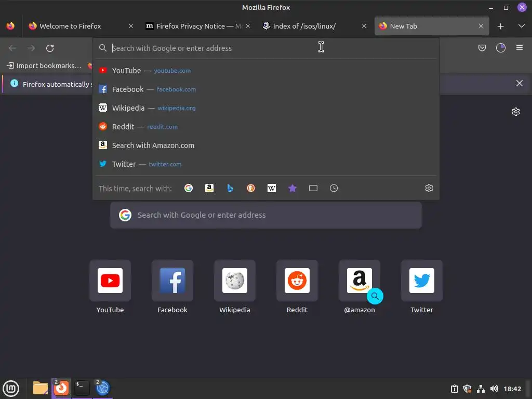Search this time with Wikipedia icon
Viewport: 532px width, 399px height.
[271, 188]
